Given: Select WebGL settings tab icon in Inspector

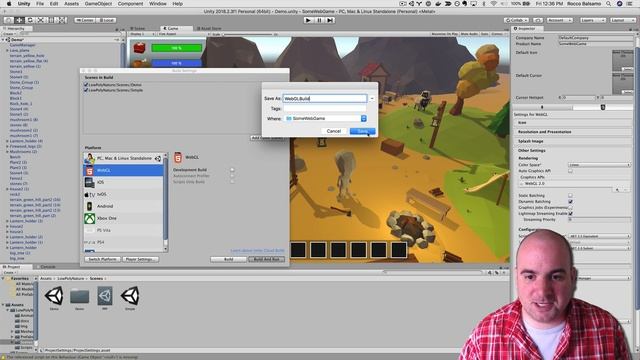Looking at the screenshot, I should pyautogui.click(x=602, y=107).
